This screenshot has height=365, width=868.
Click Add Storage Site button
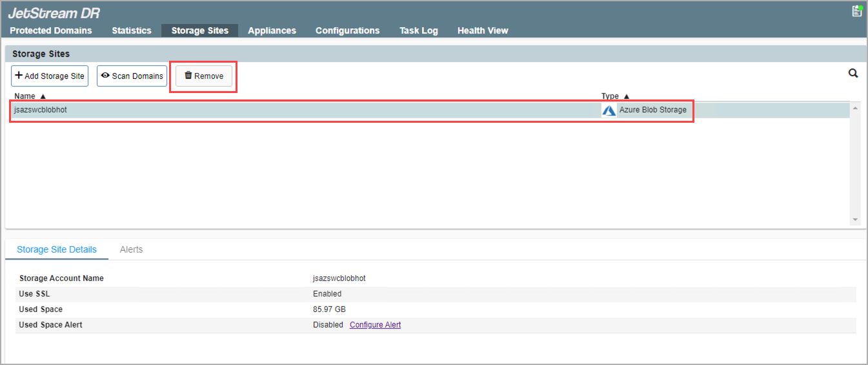tap(50, 76)
